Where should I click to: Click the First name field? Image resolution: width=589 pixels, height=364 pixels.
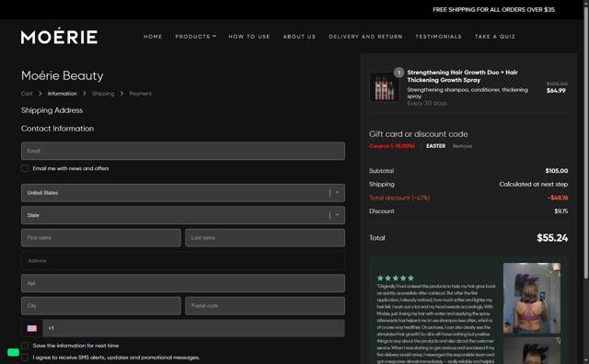coord(101,238)
